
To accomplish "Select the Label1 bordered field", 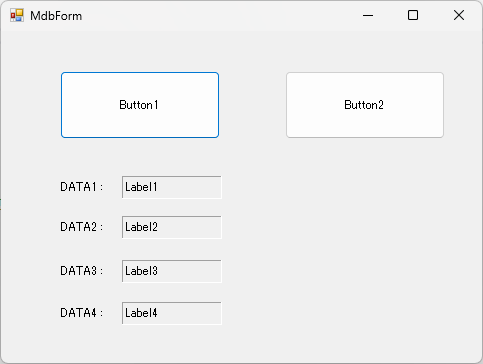I will (x=172, y=187).
